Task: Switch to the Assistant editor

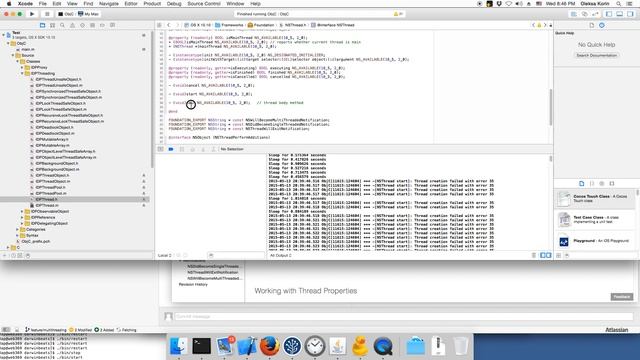Action: [x=584, y=14]
